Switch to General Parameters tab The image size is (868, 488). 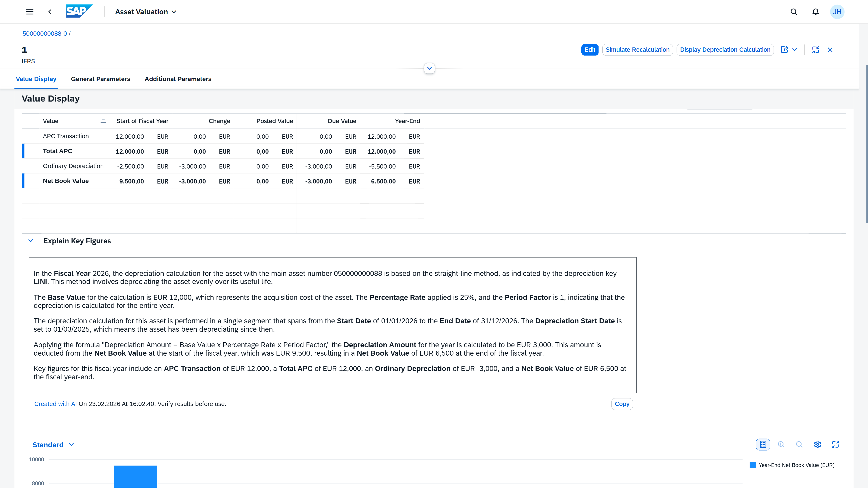coord(100,79)
